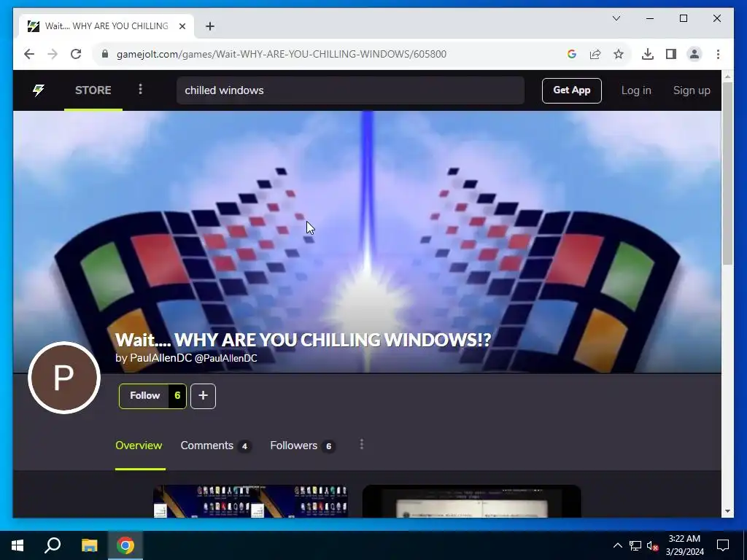Open Chrome's three-dot menu
The image size is (747, 560).
[718, 54]
